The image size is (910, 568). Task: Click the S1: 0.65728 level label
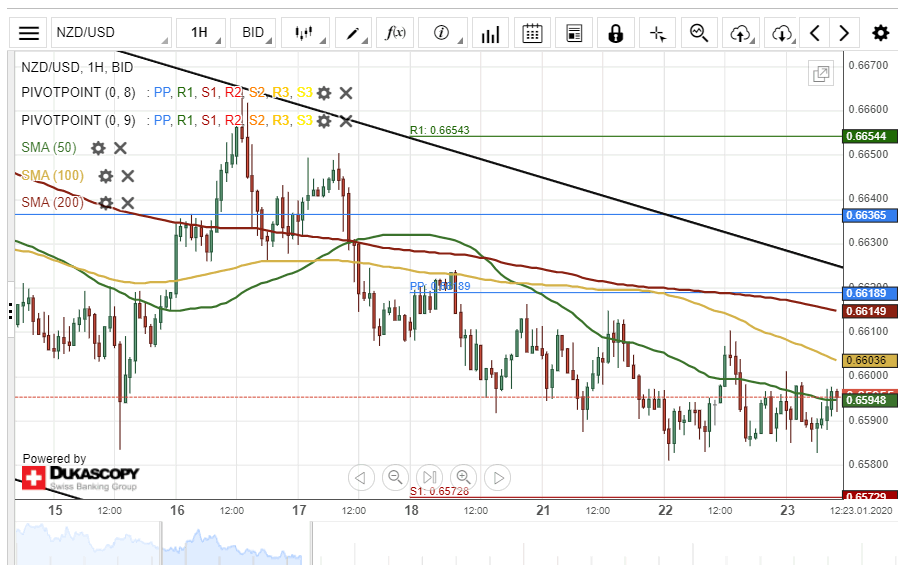coord(439,491)
